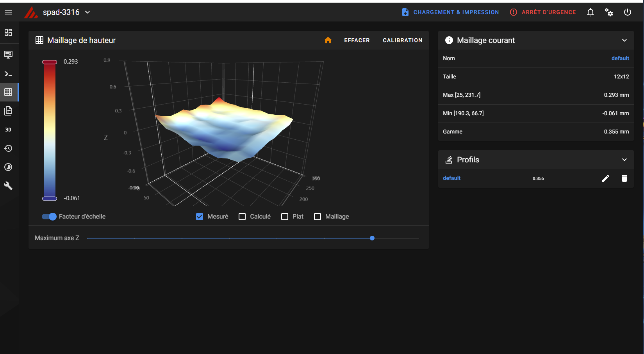Open the console sidebar icon

pyautogui.click(x=8, y=73)
